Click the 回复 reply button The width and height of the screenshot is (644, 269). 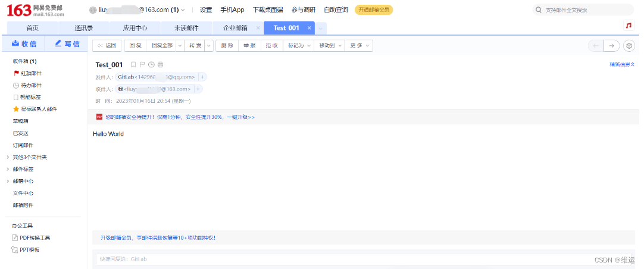click(135, 46)
